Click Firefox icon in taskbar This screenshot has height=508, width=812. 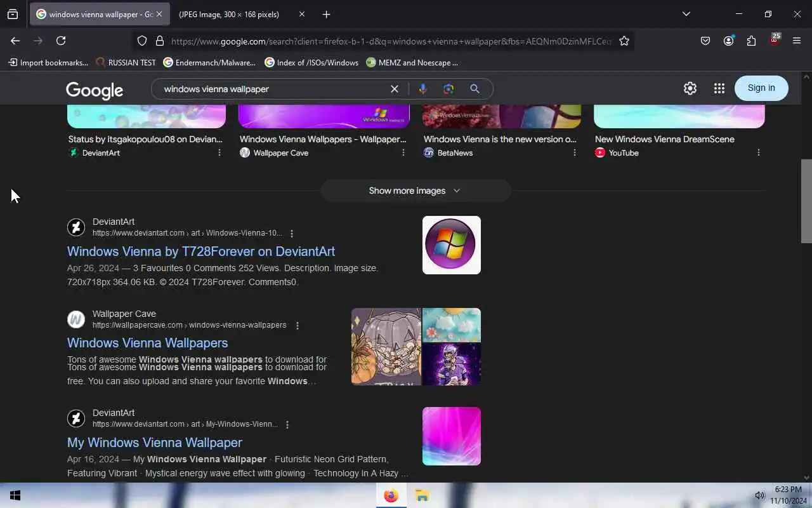click(391, 495)
